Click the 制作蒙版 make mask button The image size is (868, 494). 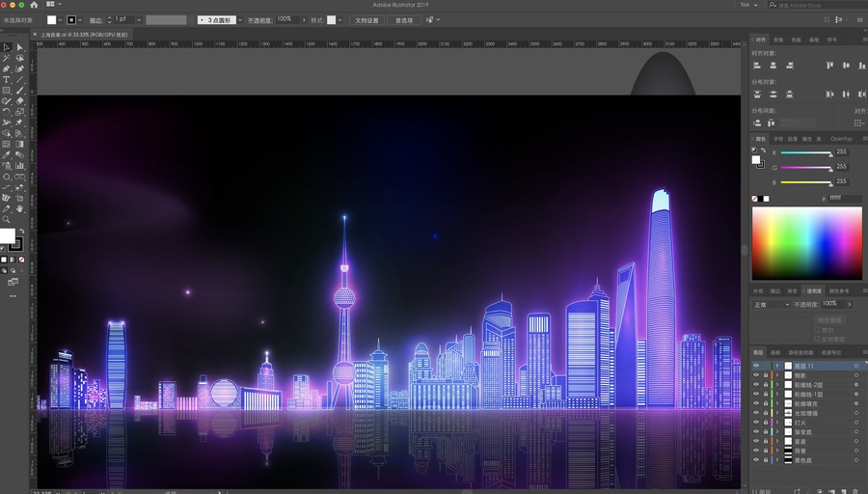click(829, 320)
